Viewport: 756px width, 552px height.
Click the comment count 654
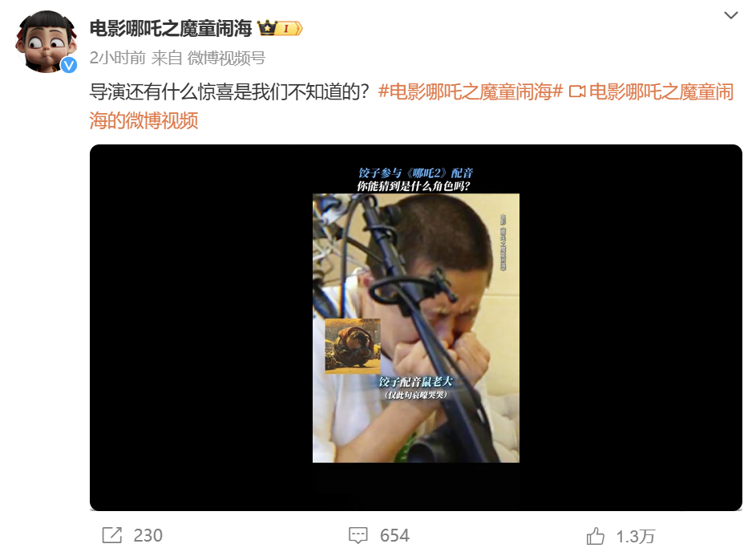(394, 536)
